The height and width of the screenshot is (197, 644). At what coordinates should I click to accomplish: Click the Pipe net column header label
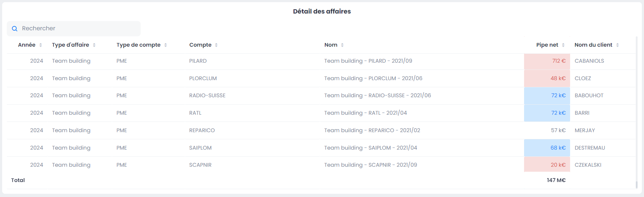(x=547, y=45)
